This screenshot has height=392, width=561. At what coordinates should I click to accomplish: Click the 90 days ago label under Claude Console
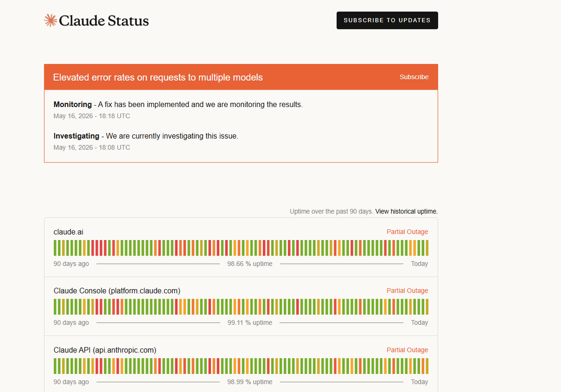click(71, 322)
